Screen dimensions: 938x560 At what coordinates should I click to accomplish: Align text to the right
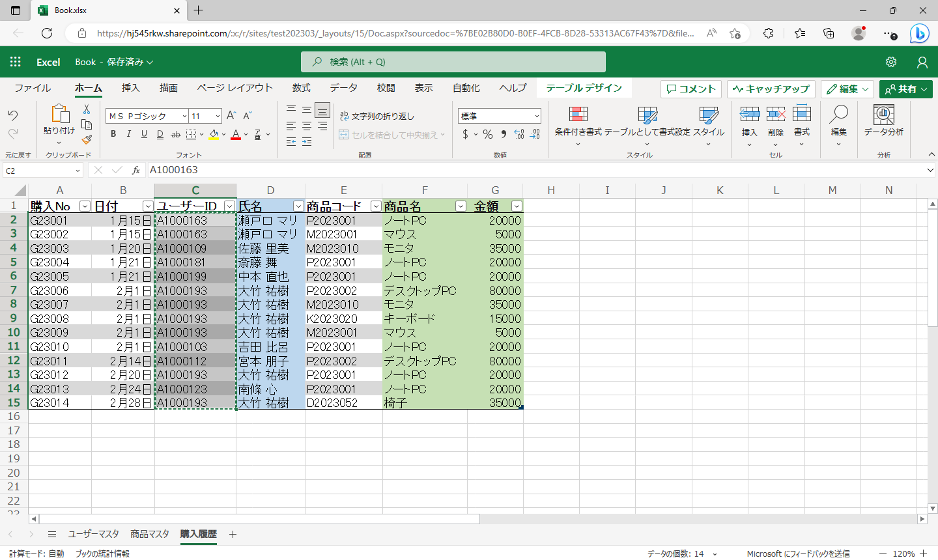pyautogui.click(x=322, y=126)
